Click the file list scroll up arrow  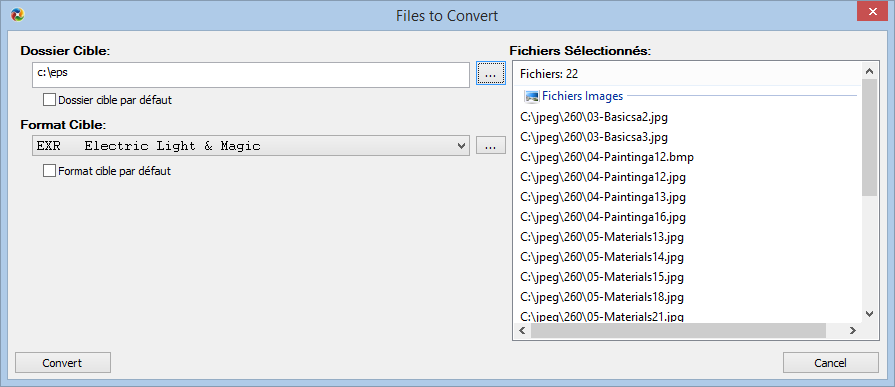(869, 71)
